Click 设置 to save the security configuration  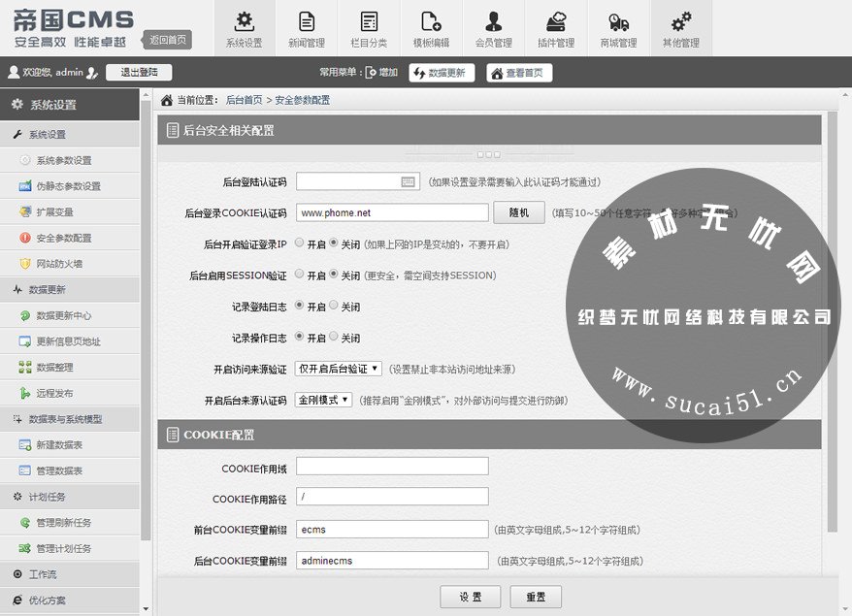point(470,597)
